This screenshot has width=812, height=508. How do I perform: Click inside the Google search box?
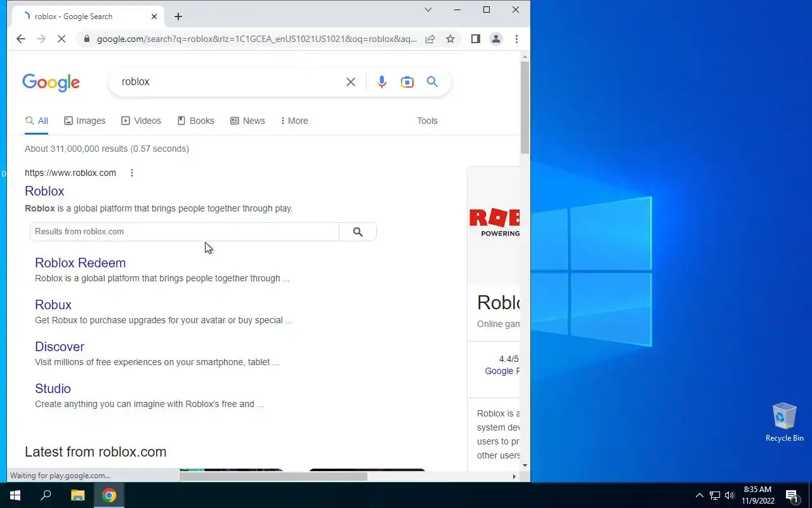coord(228,82)
